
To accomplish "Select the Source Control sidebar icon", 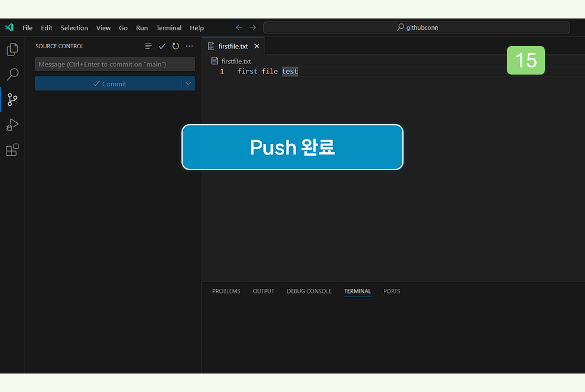I will point(12,100).
